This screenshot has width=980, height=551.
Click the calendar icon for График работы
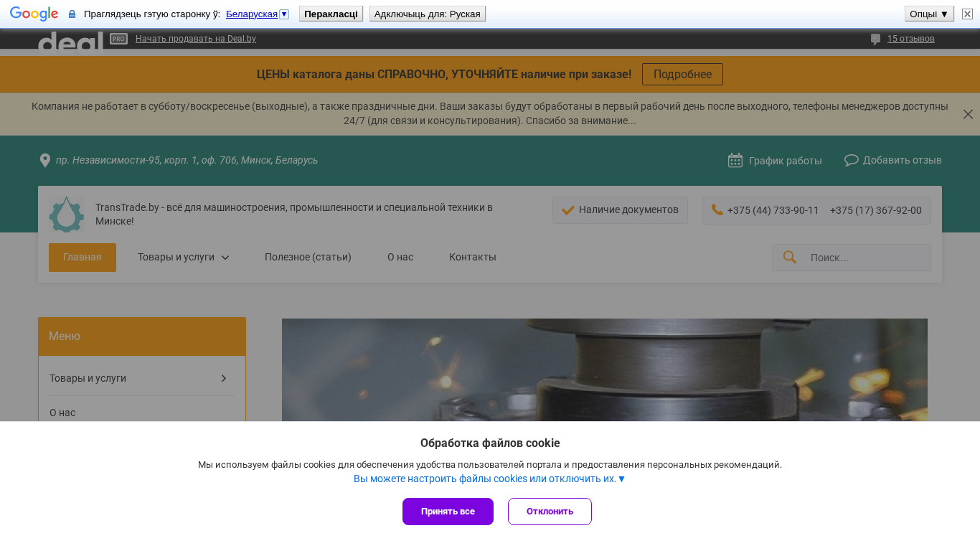point(735,160)
